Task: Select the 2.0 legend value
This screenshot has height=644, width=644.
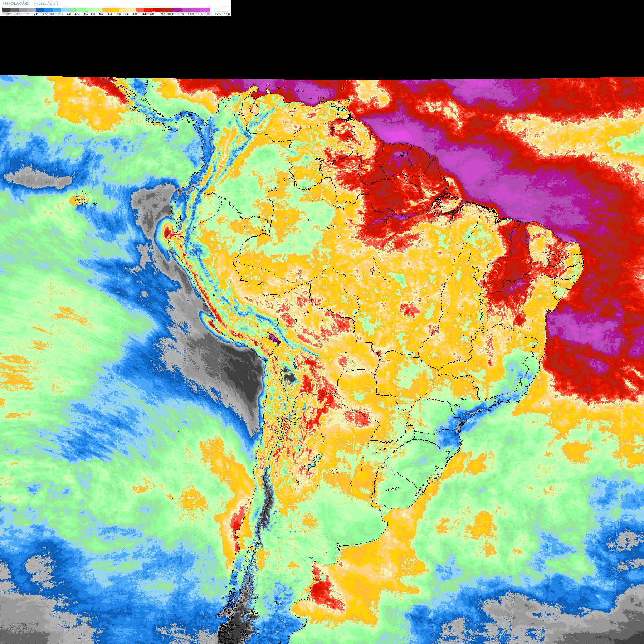Action: [x=36, y=14]
